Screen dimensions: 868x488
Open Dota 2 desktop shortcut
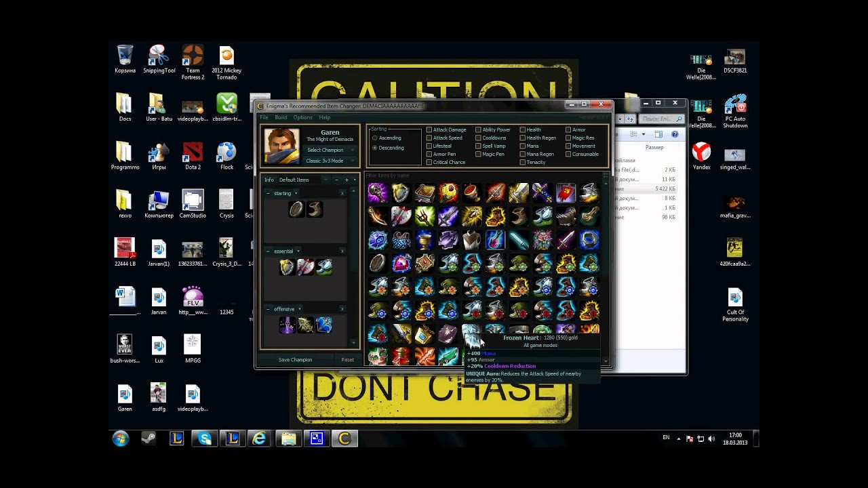coord(193,157)
